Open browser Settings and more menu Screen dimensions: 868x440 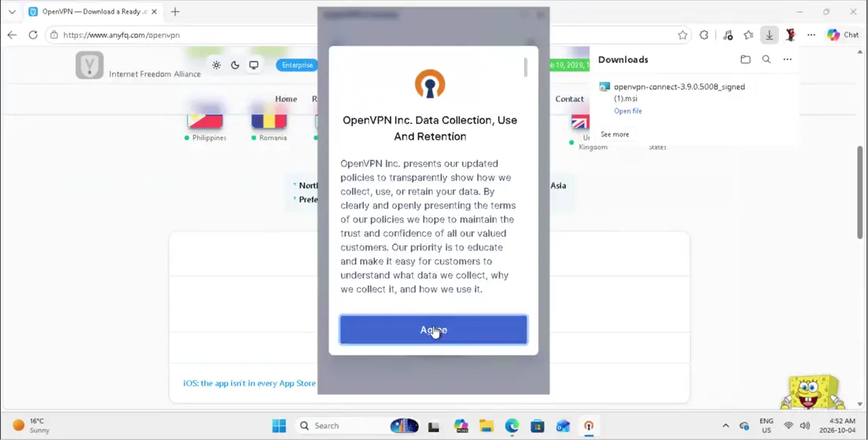(x=811, y=35)
